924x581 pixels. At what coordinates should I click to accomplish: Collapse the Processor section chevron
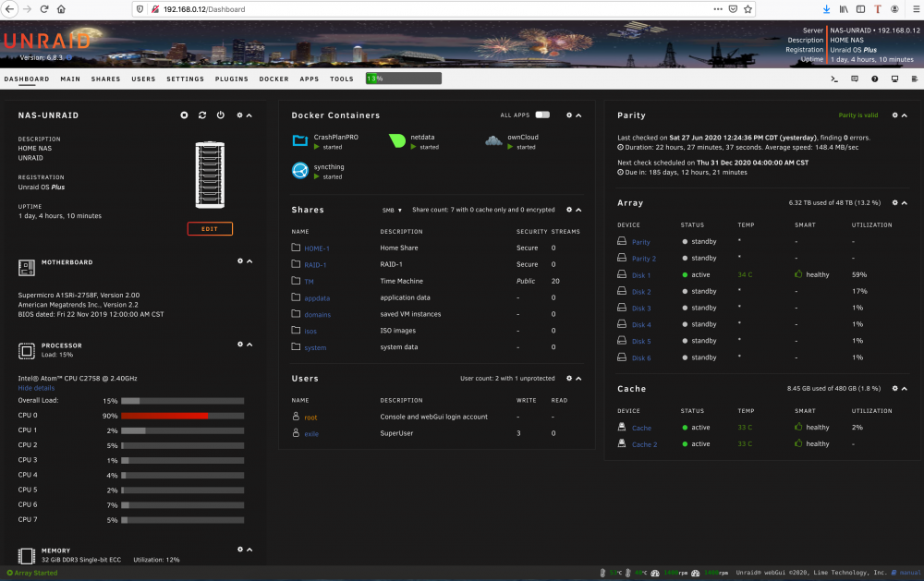coord(249,345)
